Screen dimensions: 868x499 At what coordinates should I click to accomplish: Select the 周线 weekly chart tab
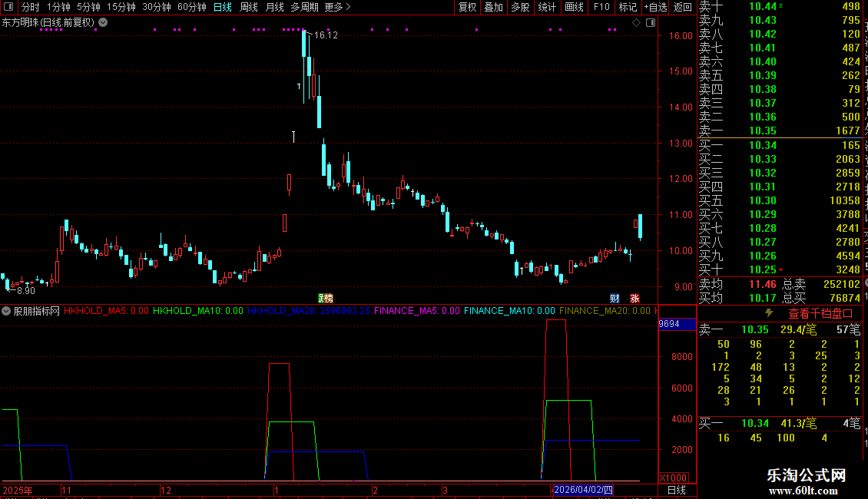point(249,7)
